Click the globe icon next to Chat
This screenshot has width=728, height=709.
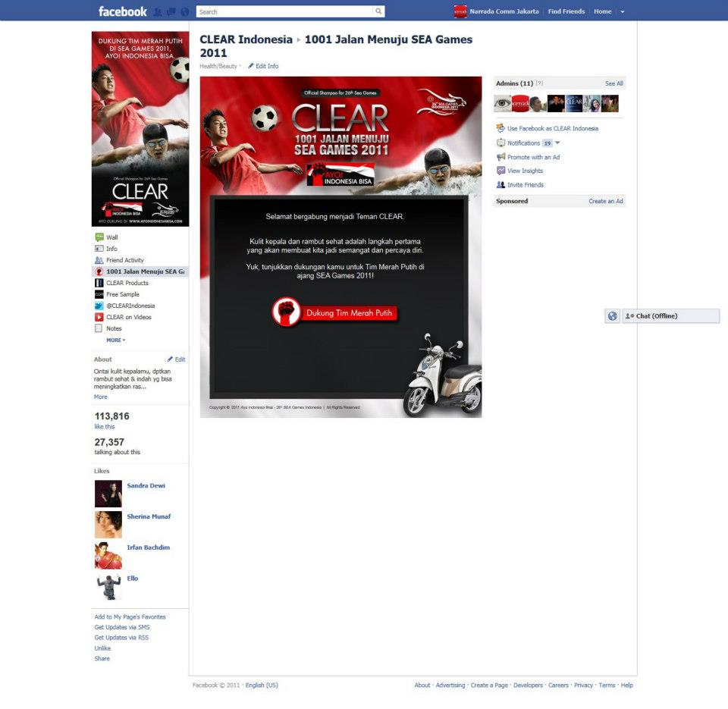[613, 316]
